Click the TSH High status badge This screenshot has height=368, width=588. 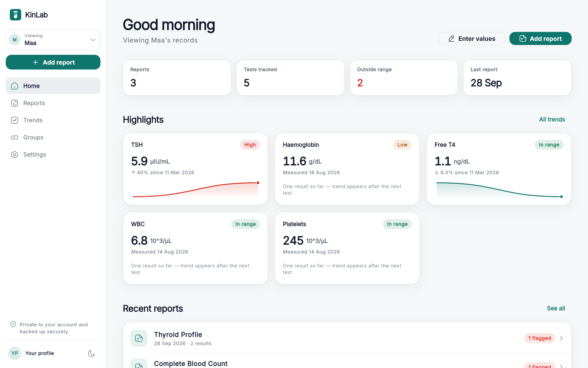tap(250, 145)
